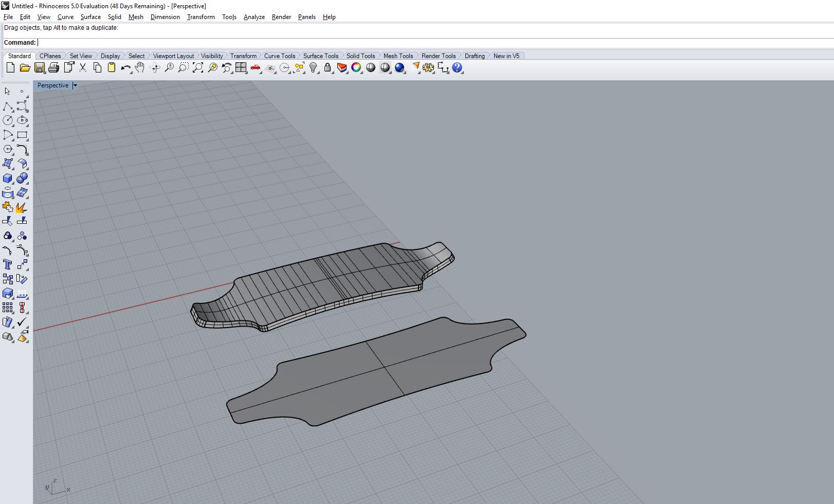
Task: Open object properties color wheel icon
Action: (356, 67)
